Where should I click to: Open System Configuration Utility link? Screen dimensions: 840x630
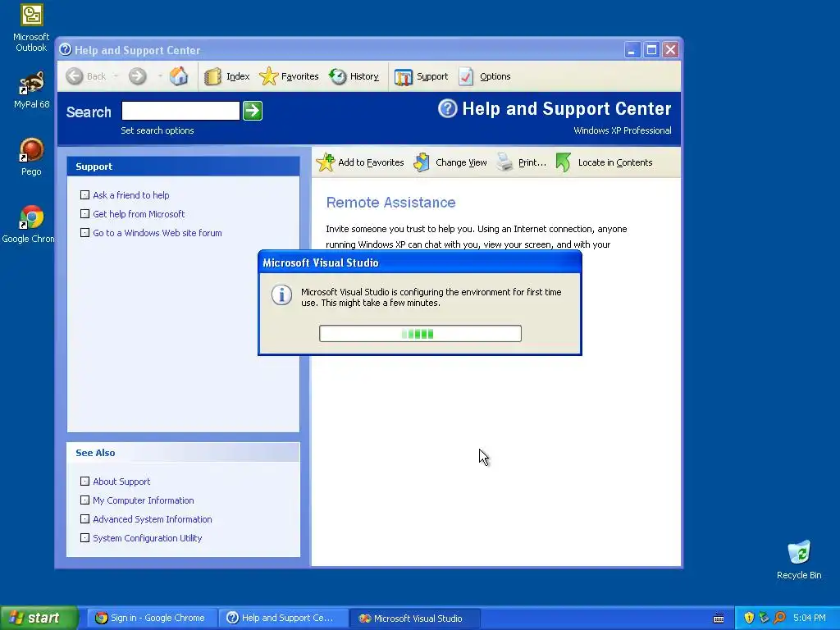[148, 537]
